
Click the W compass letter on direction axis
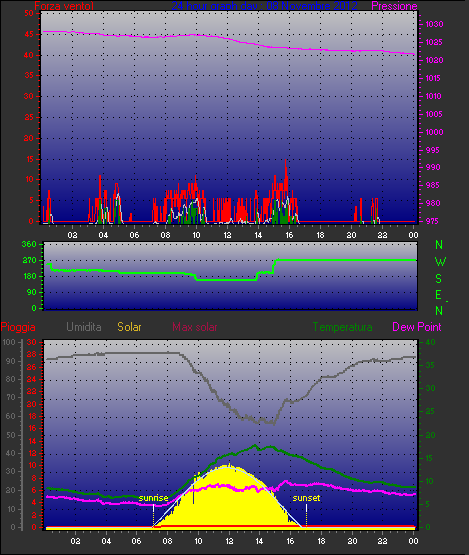point(440,262)
